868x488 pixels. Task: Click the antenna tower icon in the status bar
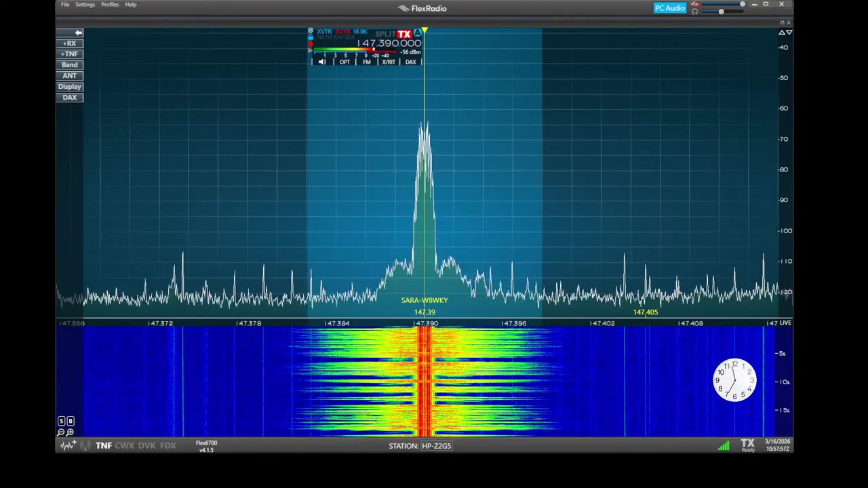pyautogui.click(x=85, y=445)
